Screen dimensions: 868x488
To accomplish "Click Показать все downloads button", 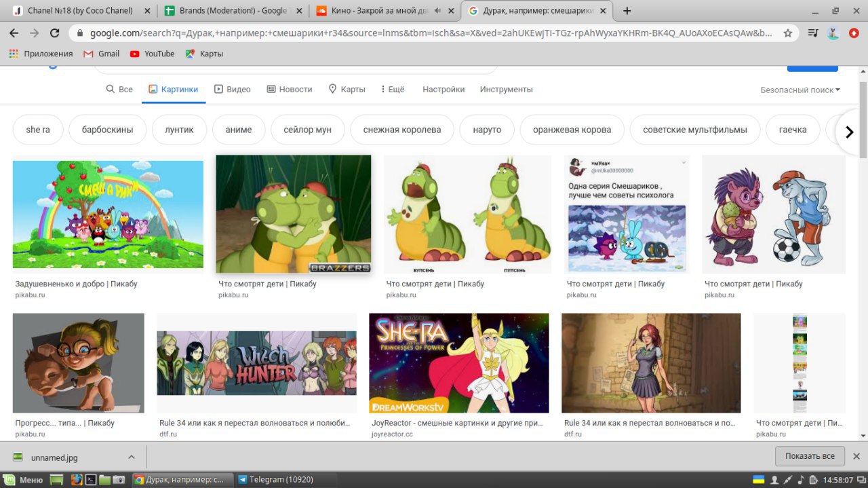I will (x=810, y=456).
